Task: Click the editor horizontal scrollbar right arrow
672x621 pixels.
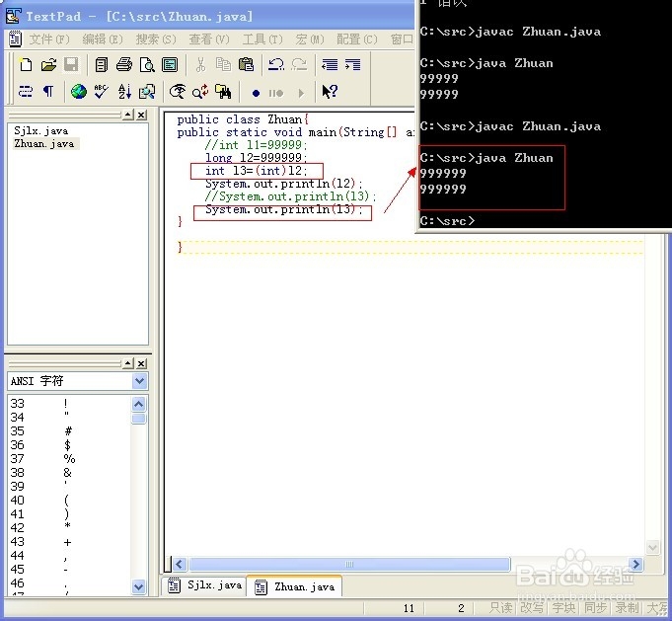Action: 636,564
